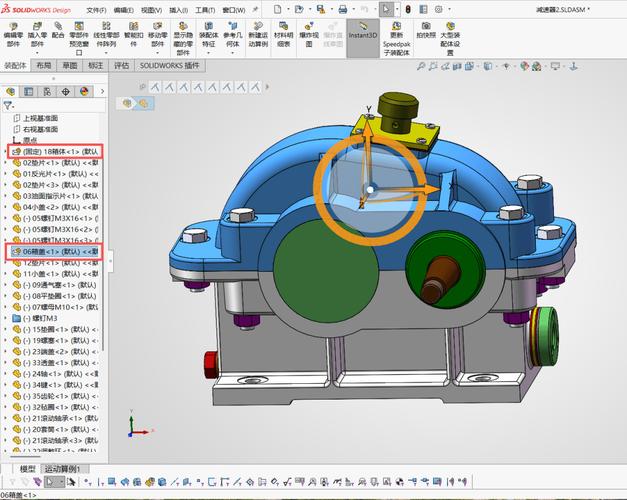Open Reference Geometry dropdown arrow
Image resolution: width=627 pixels, height=500 pixels.
point(233,53)
